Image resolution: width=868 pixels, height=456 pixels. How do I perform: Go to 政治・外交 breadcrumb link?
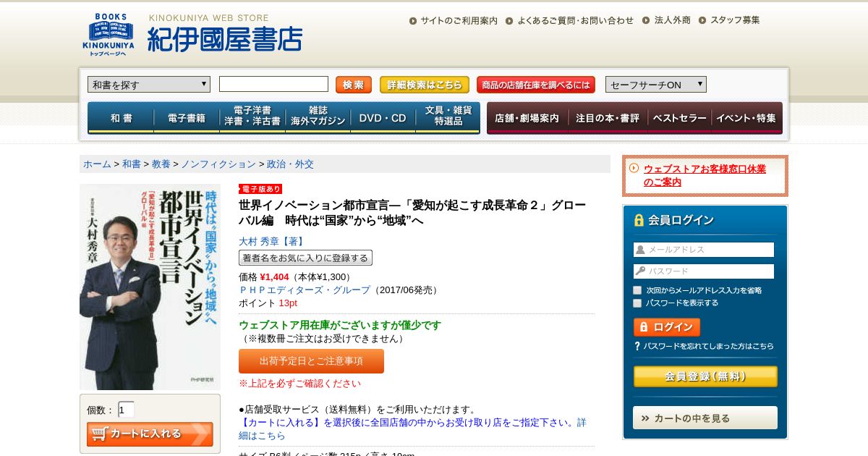tap(290, 164)
